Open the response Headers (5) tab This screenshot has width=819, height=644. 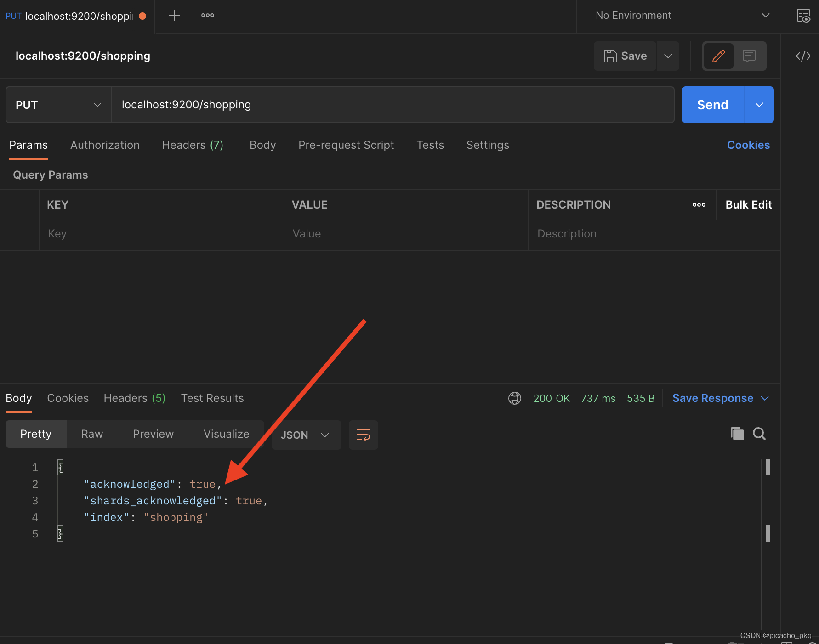coord(134,398)
